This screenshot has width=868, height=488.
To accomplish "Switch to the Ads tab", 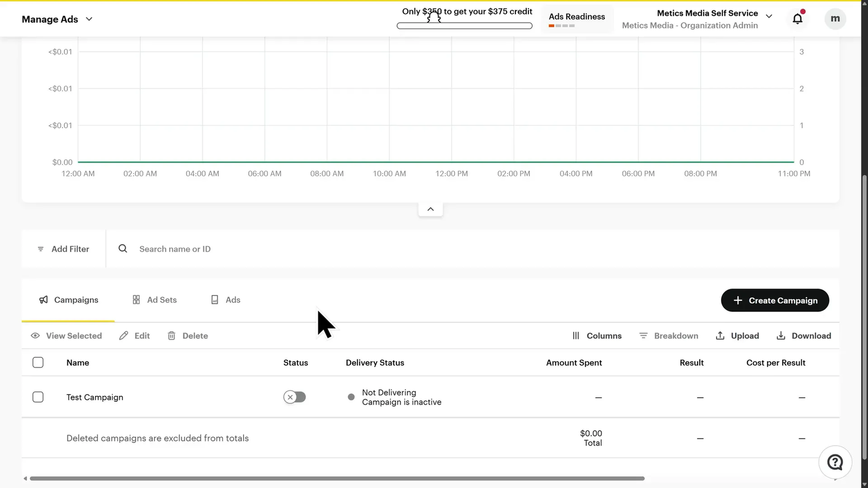I will click(x=226, y=300).
